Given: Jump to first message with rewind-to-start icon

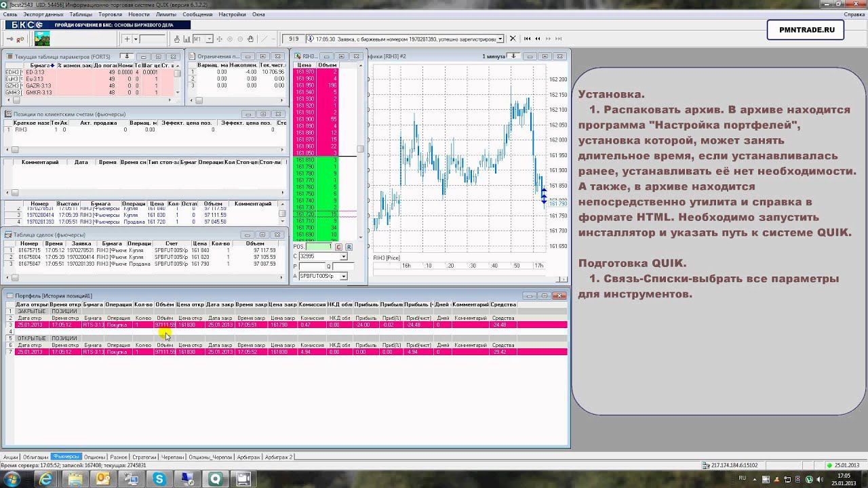Looking at the screenshot, I should click(528, 39).
